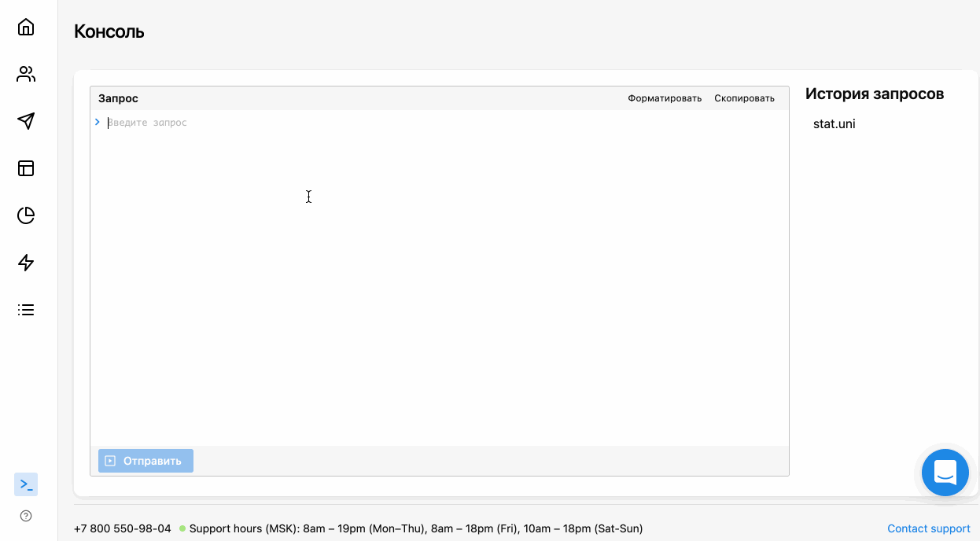Select the List icon in the sidebar
Viewport: 980px width, 541px height.
[x=26, y=310]
